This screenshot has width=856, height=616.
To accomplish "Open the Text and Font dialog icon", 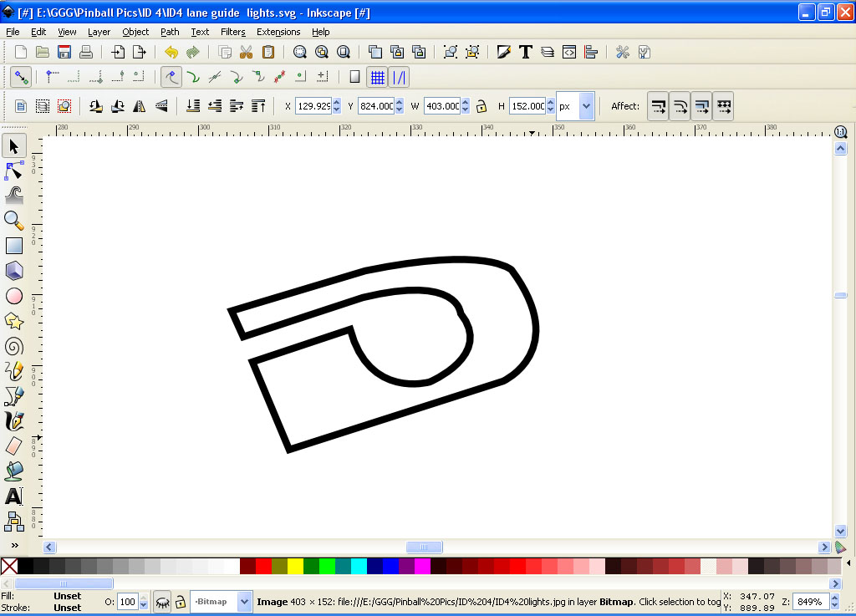I will (x=526, y=52).
